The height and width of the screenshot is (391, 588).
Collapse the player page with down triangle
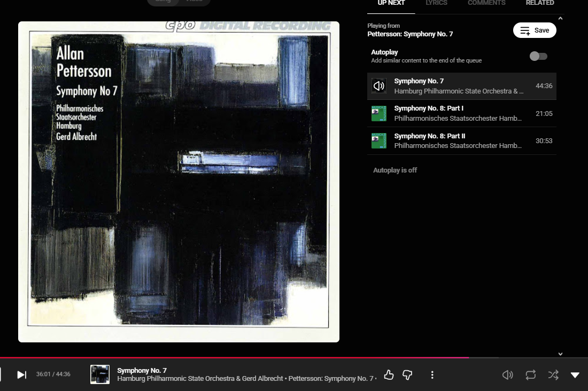click(x=575, y=375)
